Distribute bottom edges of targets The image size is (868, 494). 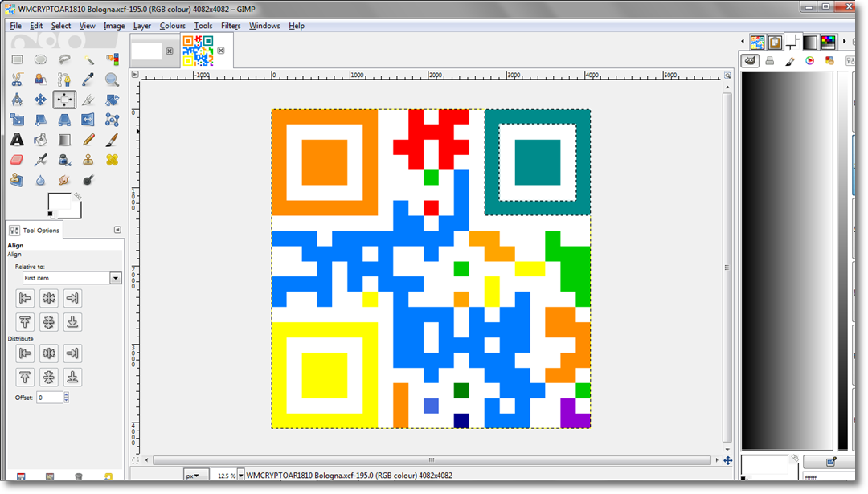coord(72,378)
